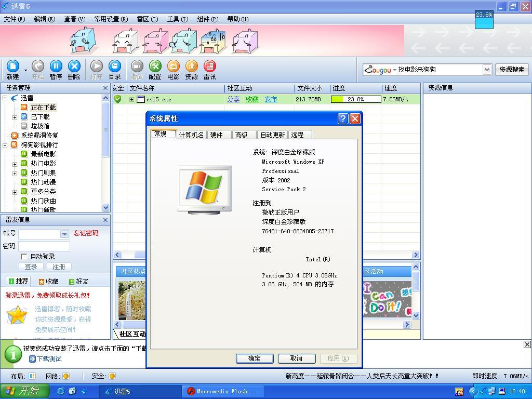The width and height of the screenshot is (532, 399).
Task: Collapse the 狗狗影视排行 tree node
Action: coord(5,145)
